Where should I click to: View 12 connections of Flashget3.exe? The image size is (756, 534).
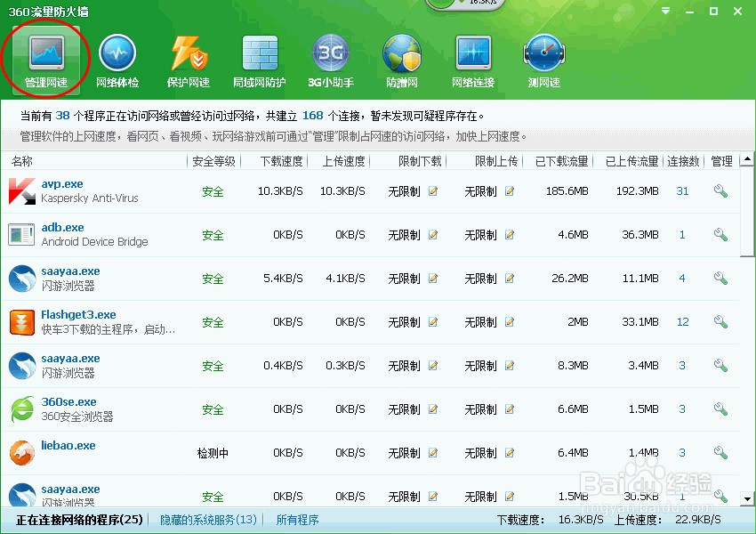pos(682,322)
